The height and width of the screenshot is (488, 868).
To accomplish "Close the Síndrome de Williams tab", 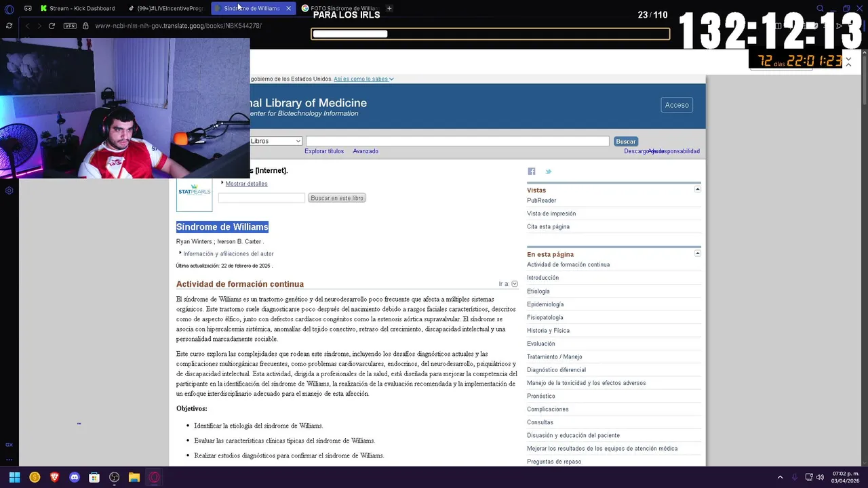I will point(288,8).
